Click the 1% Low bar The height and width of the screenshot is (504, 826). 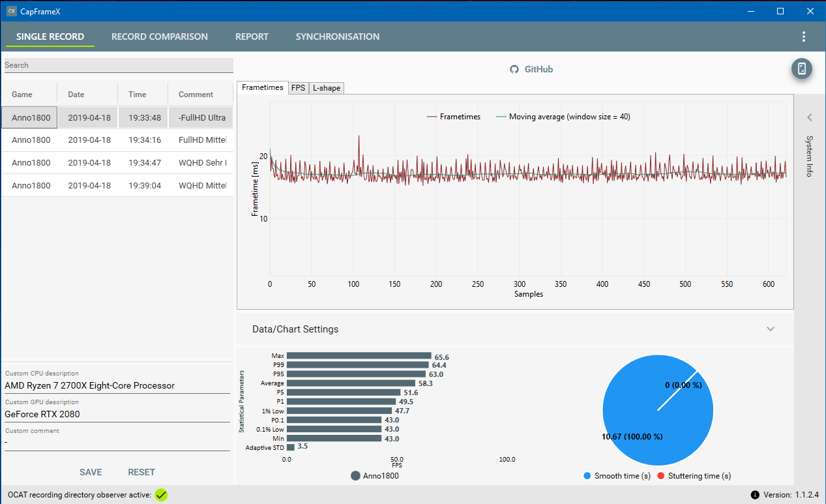[339, 411]
